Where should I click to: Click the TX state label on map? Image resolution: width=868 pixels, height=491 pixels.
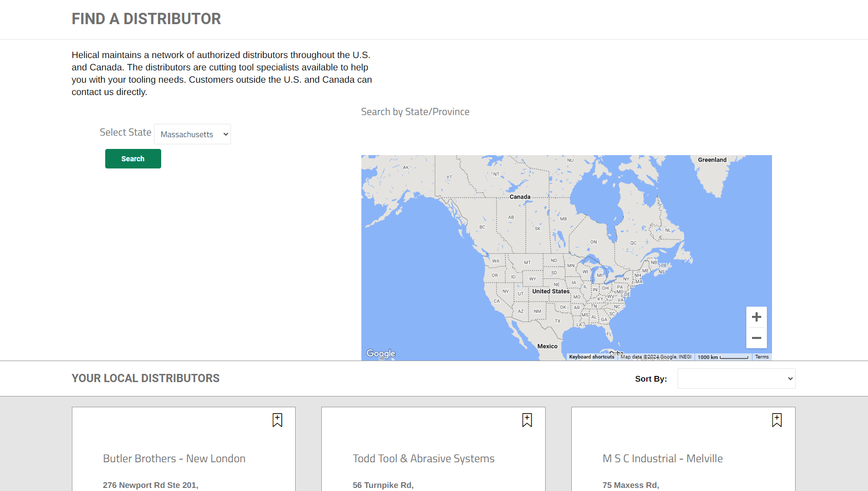557,321
